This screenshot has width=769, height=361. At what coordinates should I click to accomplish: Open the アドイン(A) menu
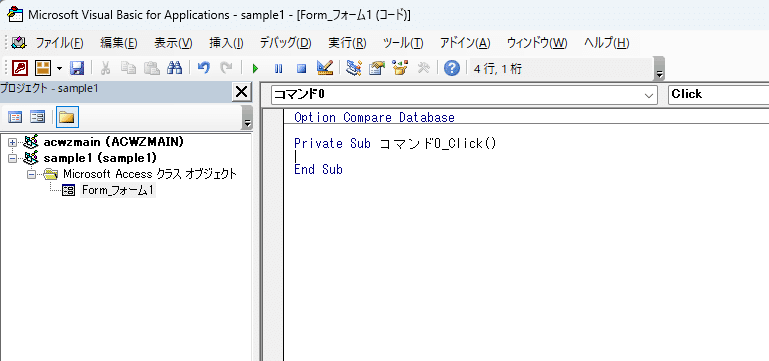tap(465, 43)
